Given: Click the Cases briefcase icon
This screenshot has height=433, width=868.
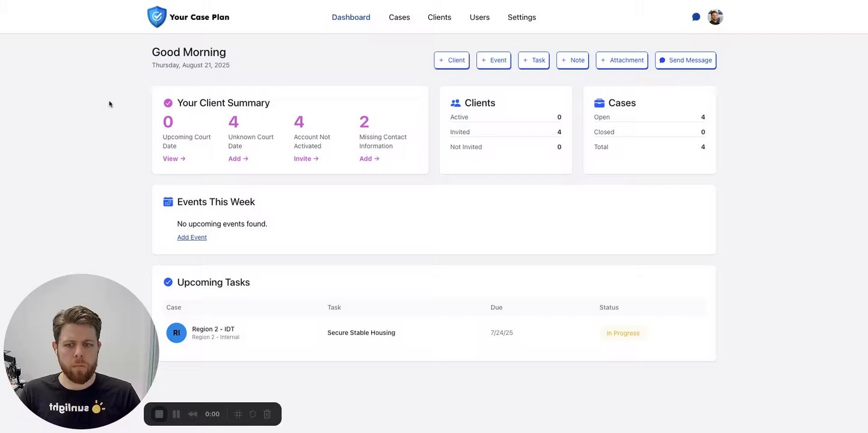Looking at the screenshot, I should [599, 103].
